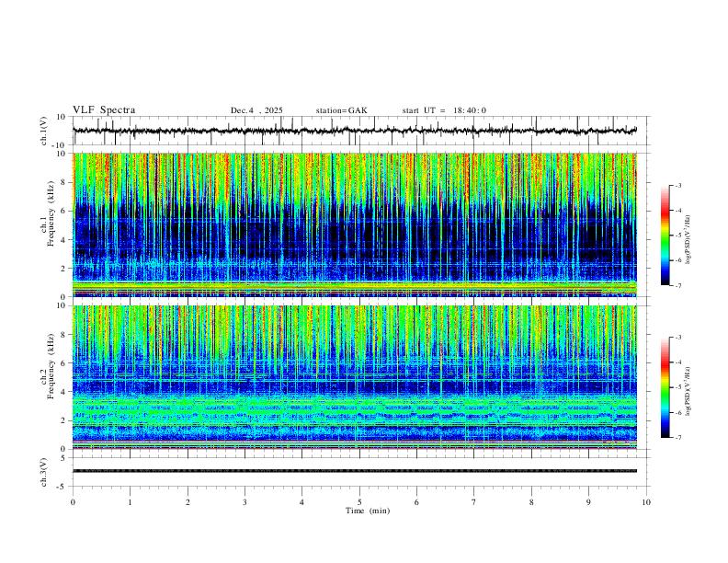The image size is (728, 563).
Task: Click the '-7' tick on lower colorbar
Action: [x=677, y=437]
